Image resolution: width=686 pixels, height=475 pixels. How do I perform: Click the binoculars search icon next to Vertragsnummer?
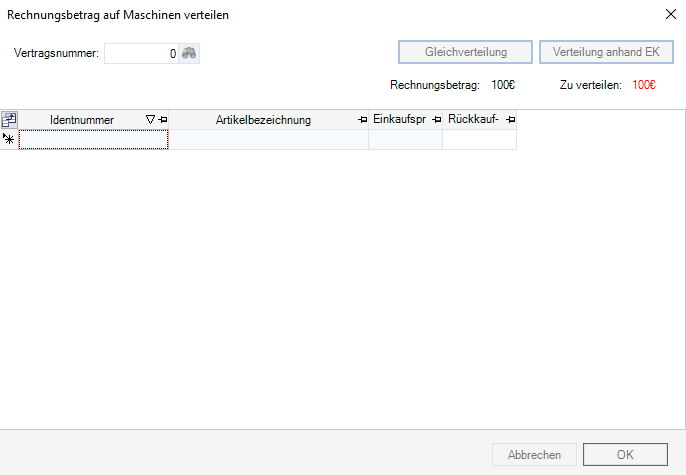pos(189,53)
